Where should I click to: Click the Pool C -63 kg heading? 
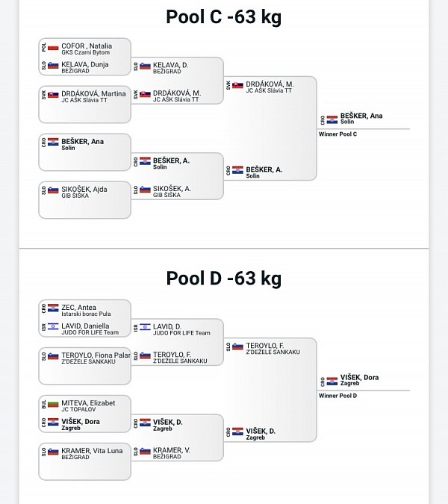click(x=224, y=17)
